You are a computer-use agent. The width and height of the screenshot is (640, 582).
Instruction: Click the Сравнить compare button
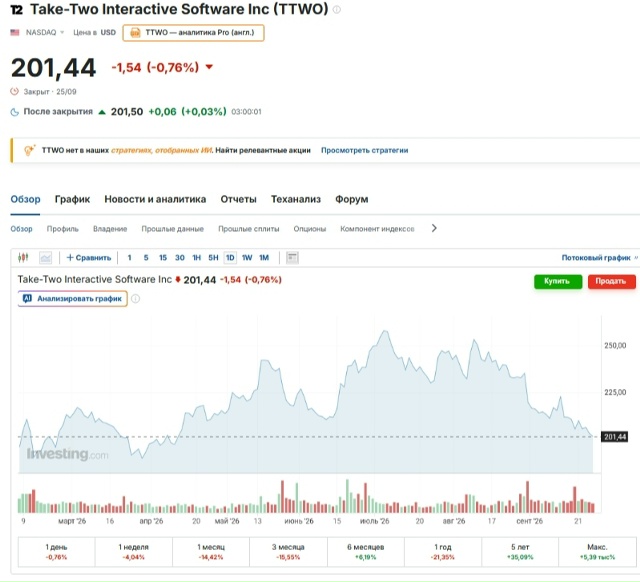pyautogui.click(x=89, y=258)
